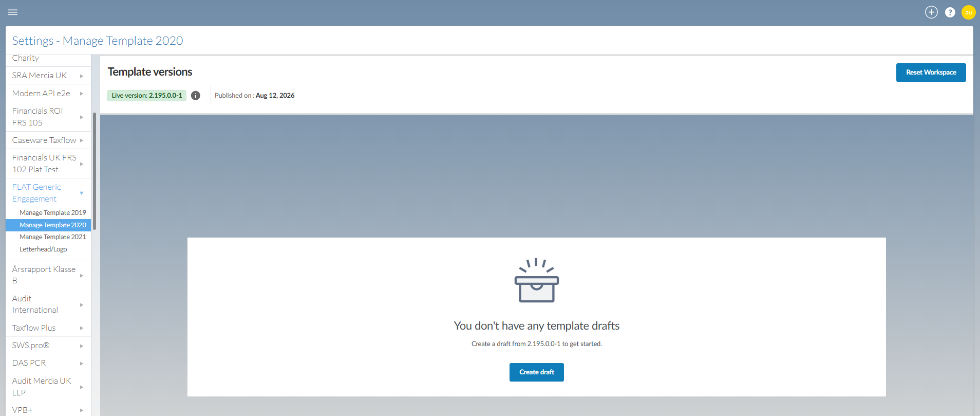Open the yellow user avatar menu

[969, 12]
